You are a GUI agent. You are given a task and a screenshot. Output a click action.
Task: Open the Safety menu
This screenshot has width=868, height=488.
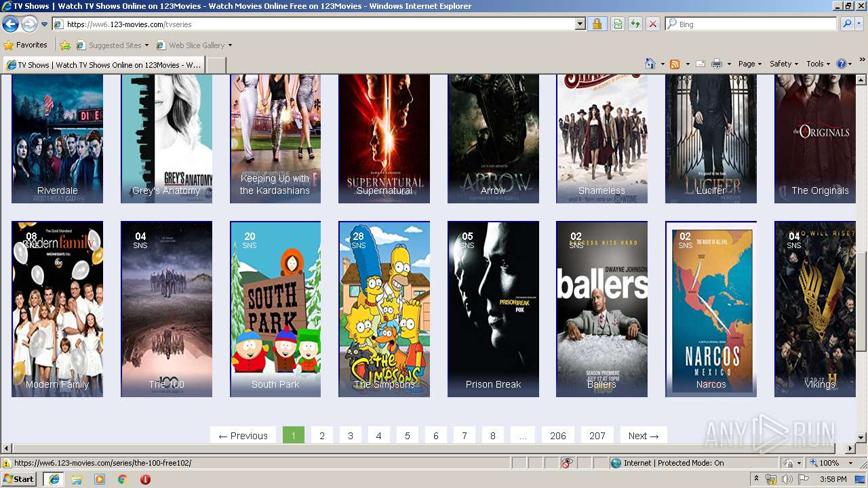[783, 64]
